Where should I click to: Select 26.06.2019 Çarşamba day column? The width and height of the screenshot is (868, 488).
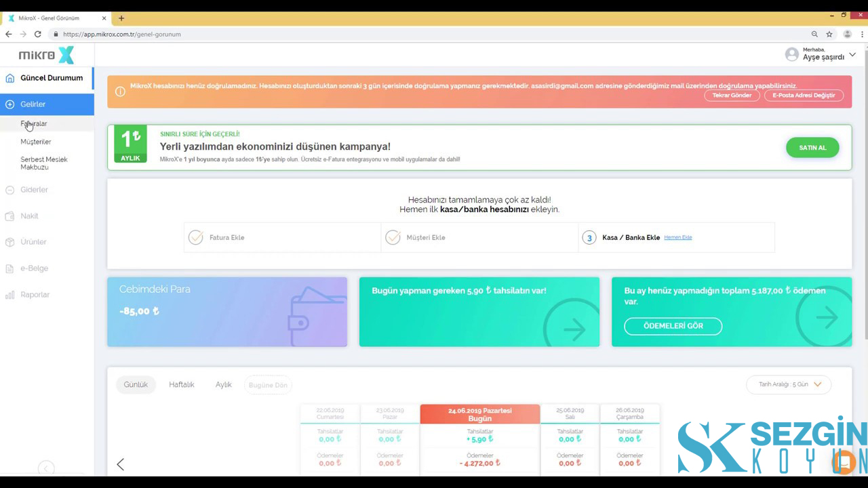pyautogui.click(x=630, y=413)
